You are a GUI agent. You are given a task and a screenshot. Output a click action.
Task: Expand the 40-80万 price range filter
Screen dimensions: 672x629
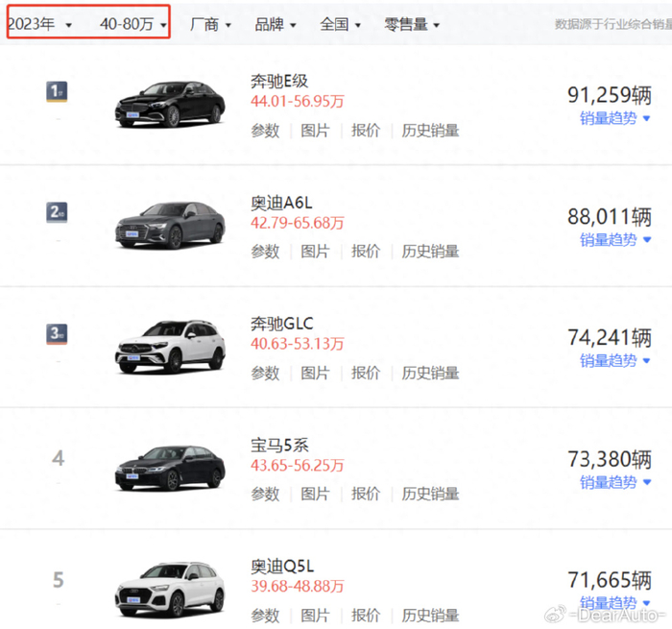[133, 23]
